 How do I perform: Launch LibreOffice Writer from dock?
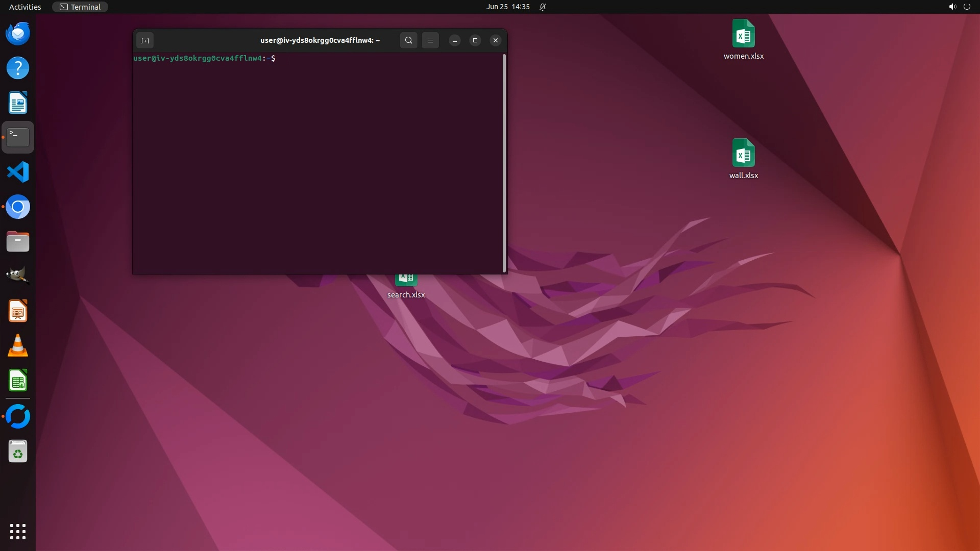pyautogui.click(x=18, y=103)
